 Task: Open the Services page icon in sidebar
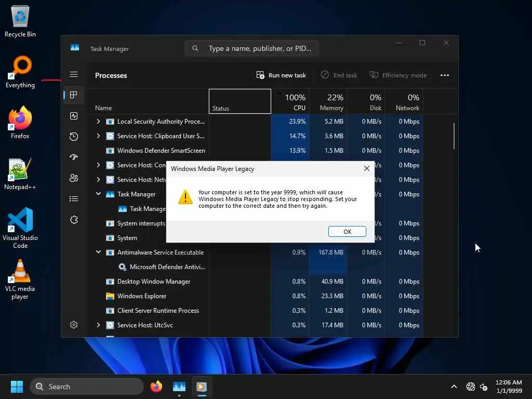[74, 220]
